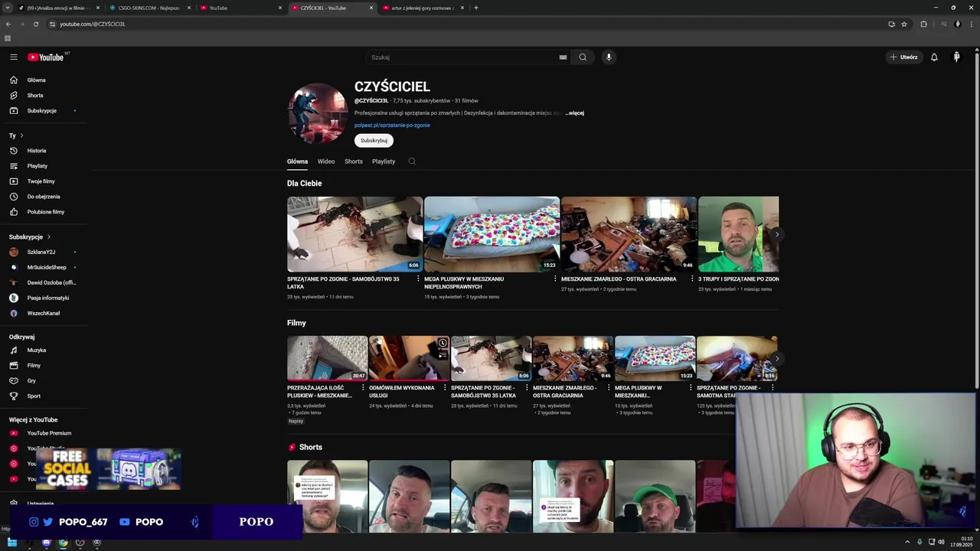Open the on-screen keyboard icon in search box
Image resolution: width=980 pixels, height=551 pixels.
click(563, 57)
